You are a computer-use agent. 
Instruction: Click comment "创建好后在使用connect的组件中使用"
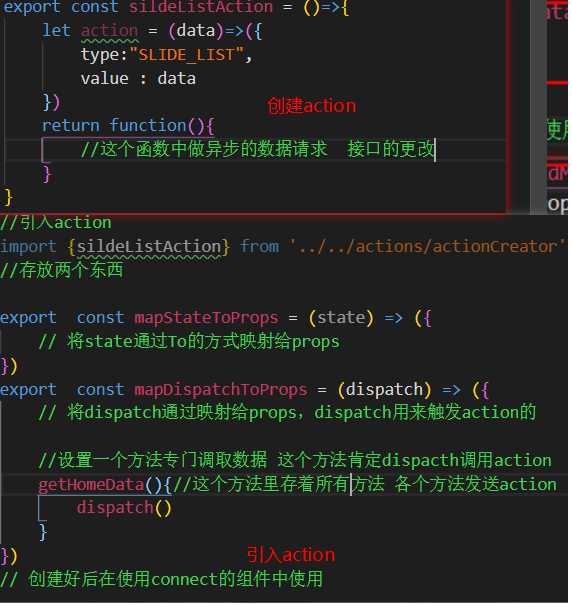[176, 580]
